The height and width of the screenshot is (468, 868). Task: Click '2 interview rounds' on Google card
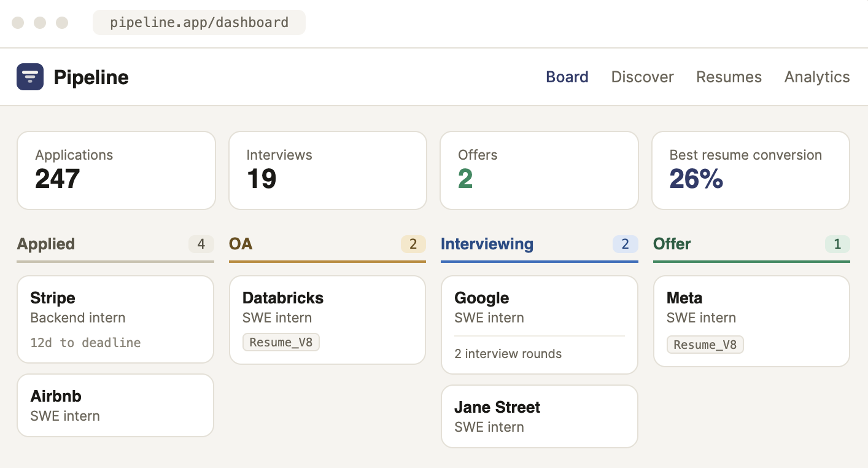[x=508, y=354]
